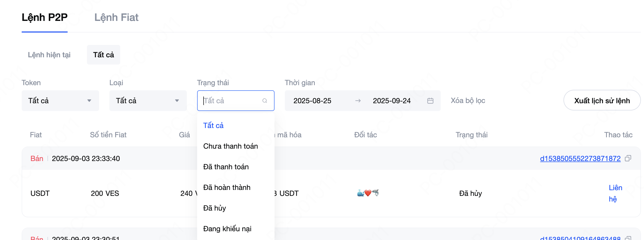Screen dimensions: 644x240
Task: Click the Trạng thái search input field
Action: coord(231,101)
